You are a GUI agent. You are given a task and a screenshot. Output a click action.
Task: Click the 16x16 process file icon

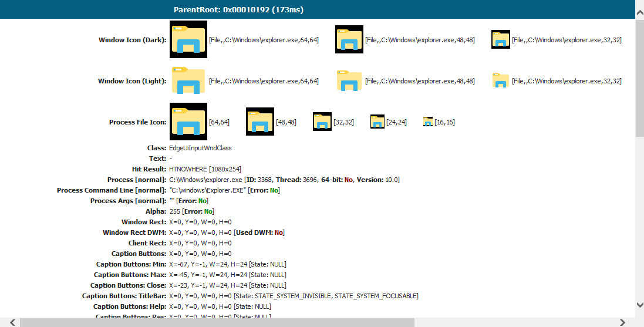coord(428,122)
